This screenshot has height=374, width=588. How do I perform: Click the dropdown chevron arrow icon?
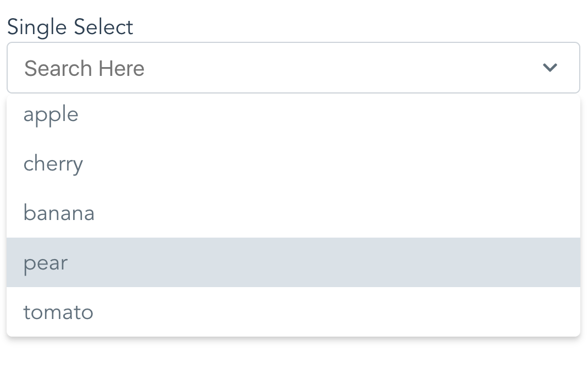tap(550, 68)
